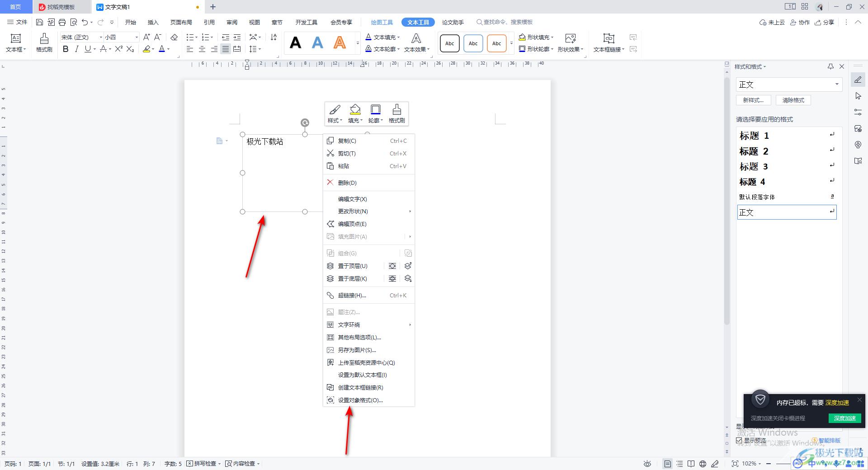Choose 复制(C) from context menu
868x470 pixels.
(x=368, y=141)
